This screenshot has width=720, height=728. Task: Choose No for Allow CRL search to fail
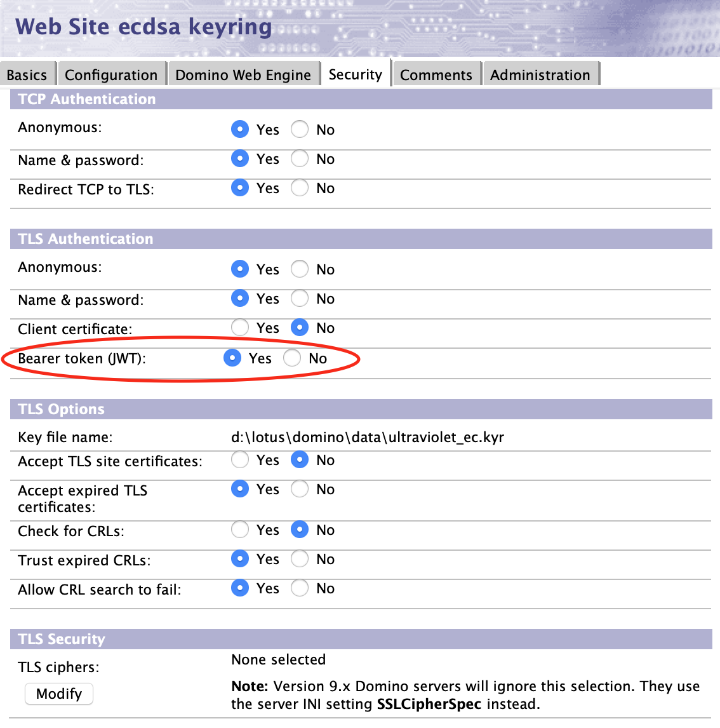[x=300, y=588]
